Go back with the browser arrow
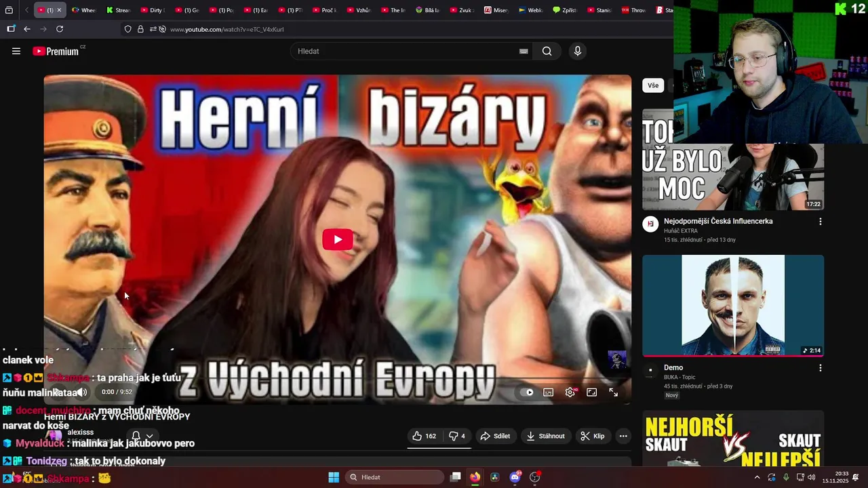 point(27,29)
